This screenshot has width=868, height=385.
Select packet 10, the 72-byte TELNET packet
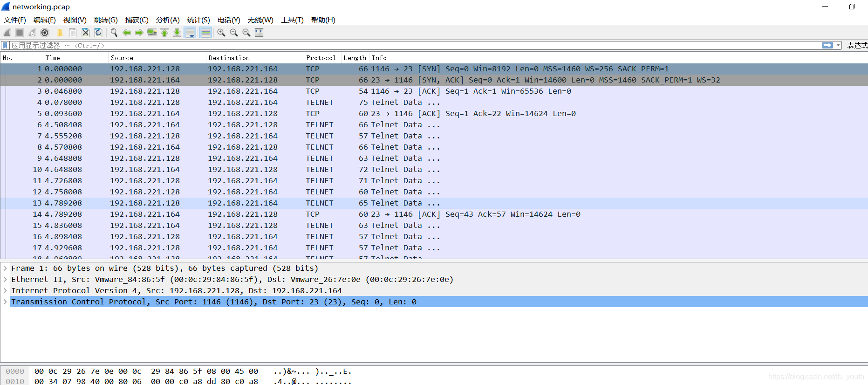point(434,169)
